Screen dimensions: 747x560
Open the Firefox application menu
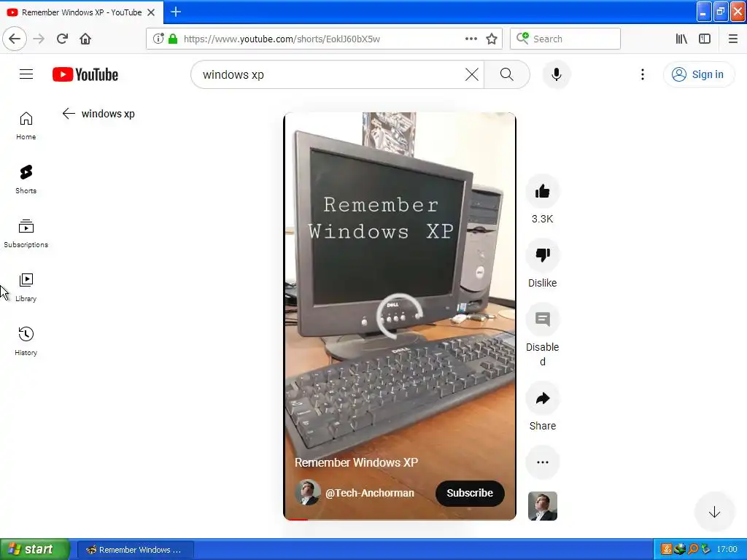point(732,39)
